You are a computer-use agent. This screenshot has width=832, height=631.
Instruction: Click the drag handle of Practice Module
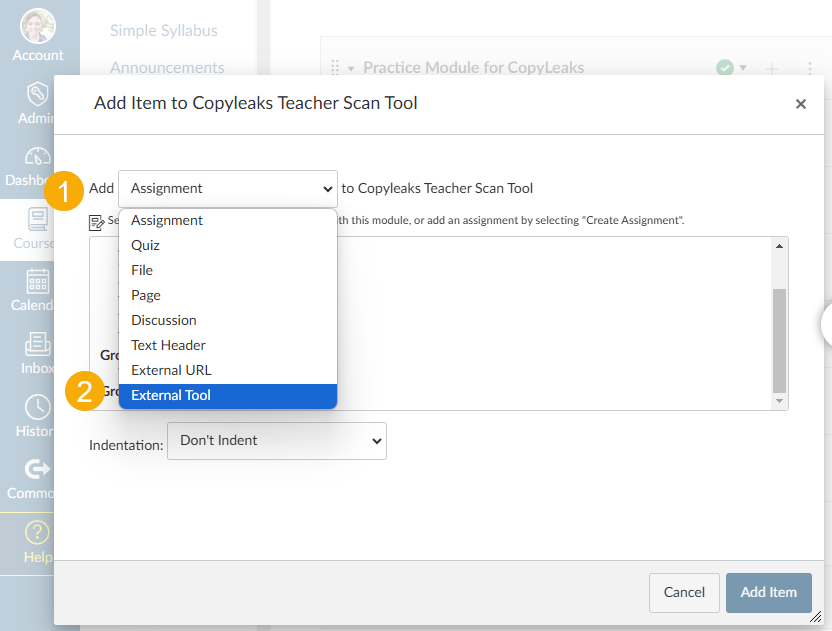[x=335, y=67]
